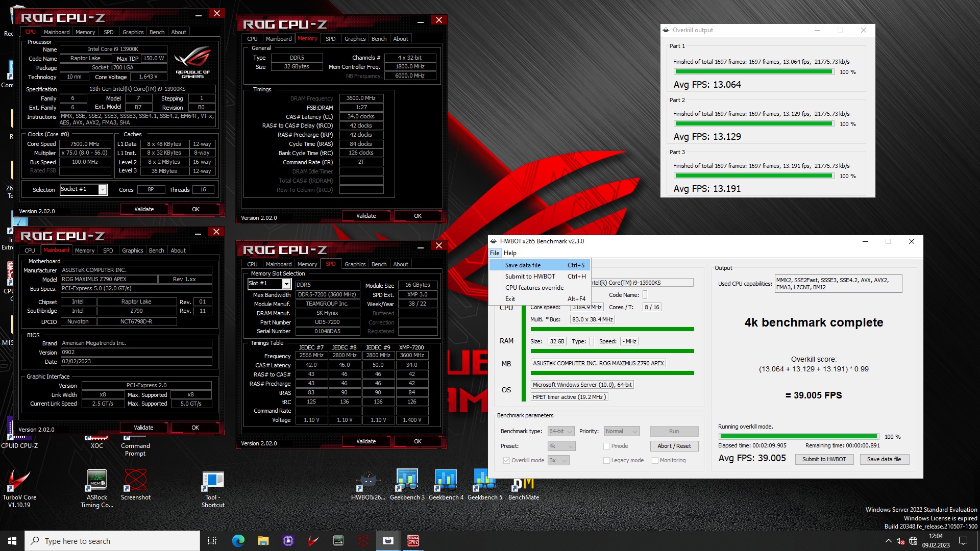Toggle the Pmode checkbox
The height and width of the screenshot is (551, 980).
click(606, 446)
